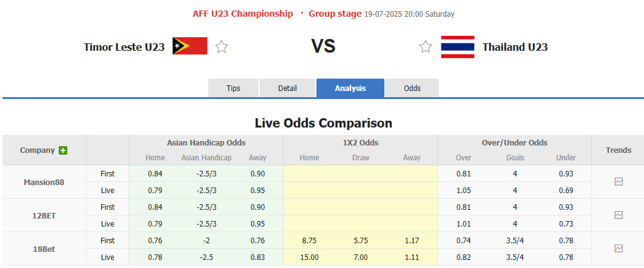Open 18Bet odds trend chart icon
The width and height of the screenshot is (644, 268).
tap(619, 248)
